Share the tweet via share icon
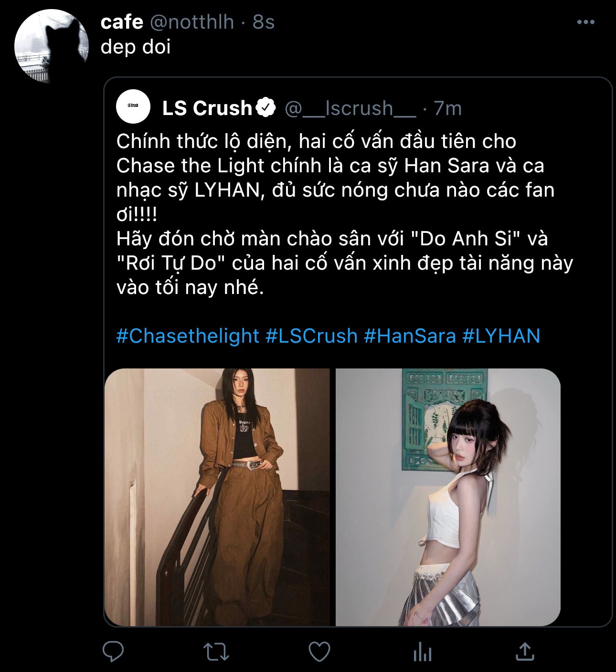Image resolution: width=616 pixels, height=672 pixels. 525,651
